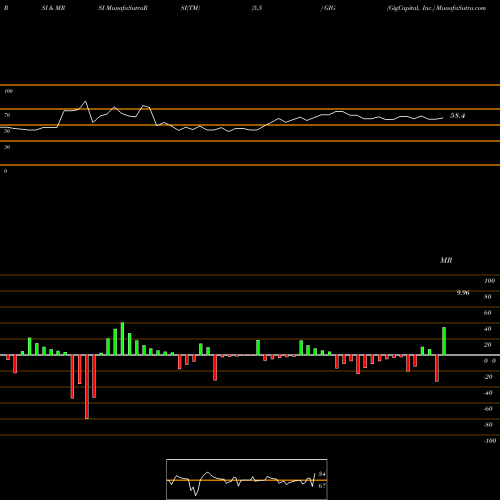Click the value 84 in mini chart
This screenshot has width=500, height=500.
click(x=322, y=474)
